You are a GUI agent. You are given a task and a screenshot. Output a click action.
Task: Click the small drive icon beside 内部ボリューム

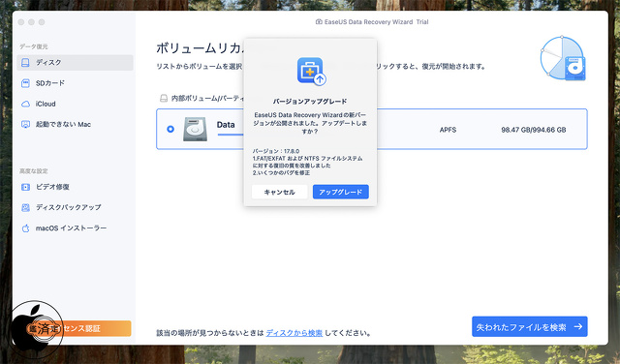coord(164,98)
